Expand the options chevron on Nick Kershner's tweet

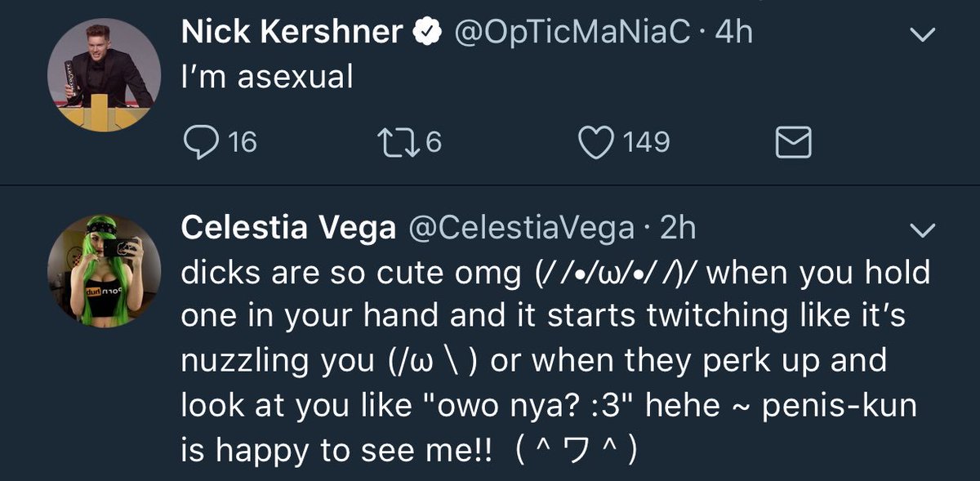[922, 34]
